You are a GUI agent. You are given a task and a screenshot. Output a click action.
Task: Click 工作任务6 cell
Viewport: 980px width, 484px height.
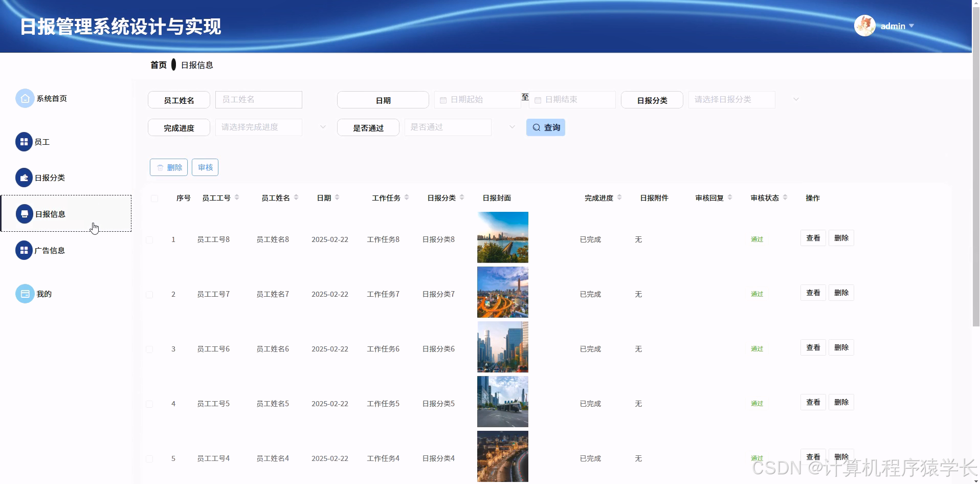[383, 349]
